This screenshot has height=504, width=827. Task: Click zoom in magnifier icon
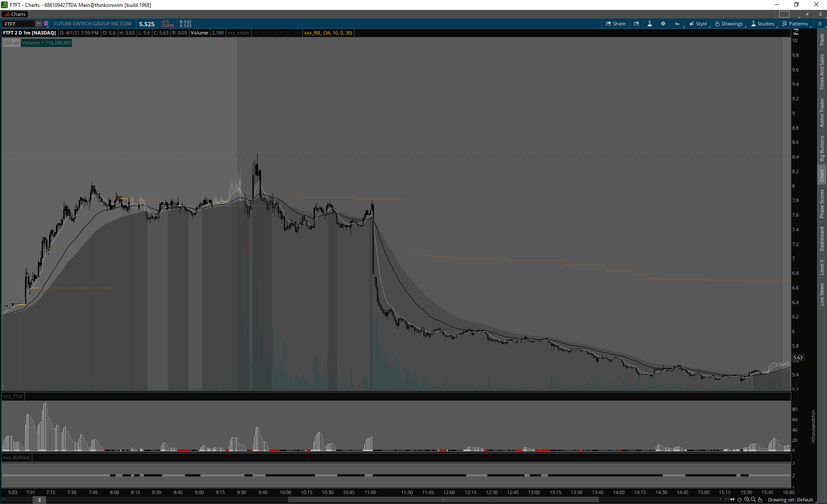click(x=746, y=500)
